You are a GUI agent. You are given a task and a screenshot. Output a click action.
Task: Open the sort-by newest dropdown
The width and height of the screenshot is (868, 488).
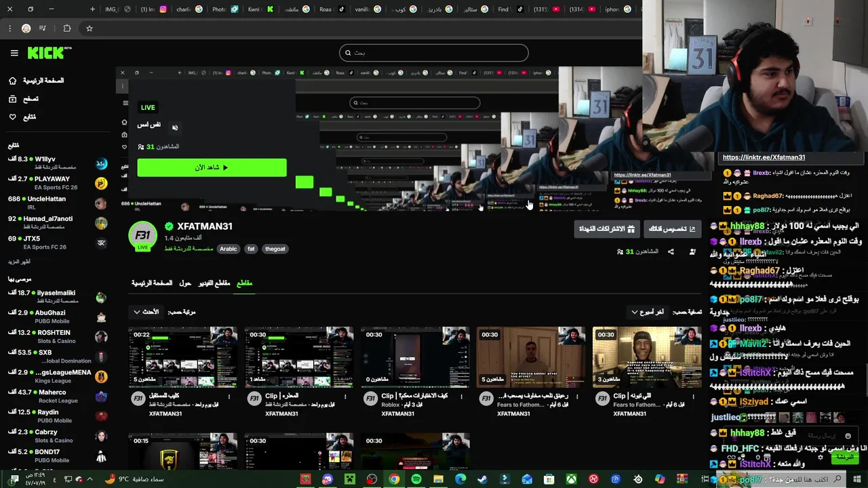point(147,312)
